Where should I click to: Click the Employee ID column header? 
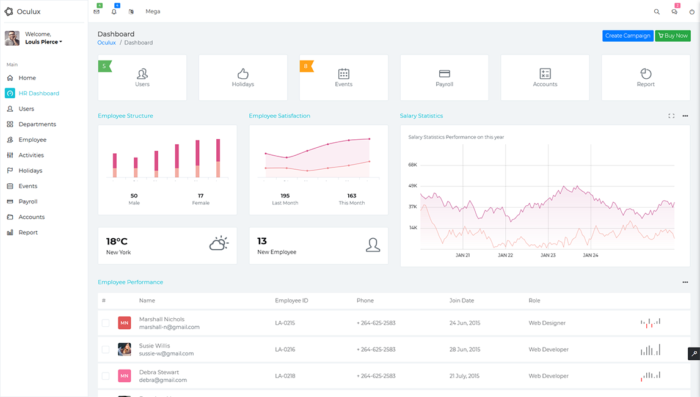coord(292,301)
